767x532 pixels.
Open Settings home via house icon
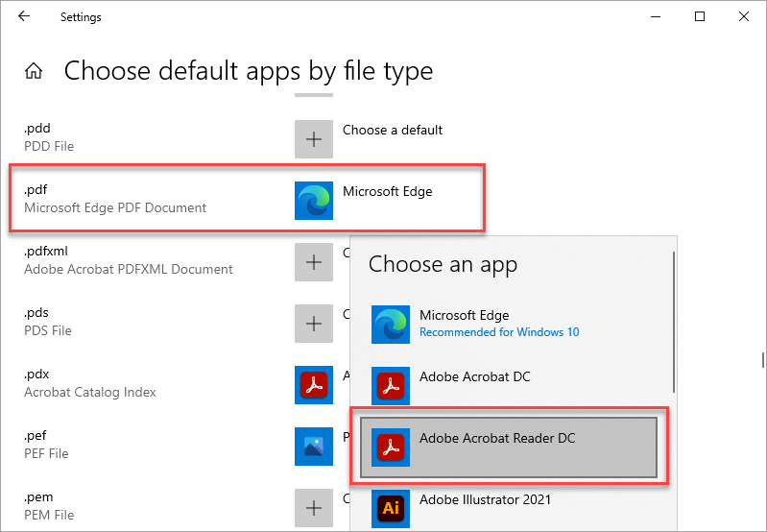coord(34,71)
